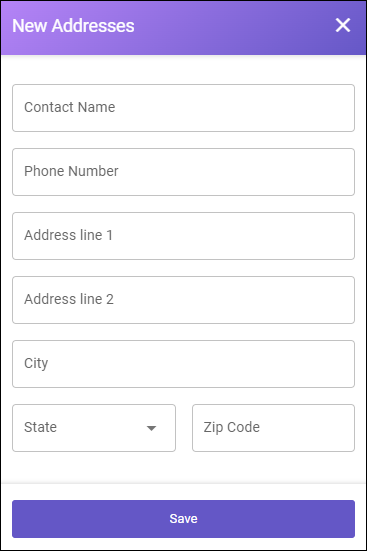Screen dimensions: 367x551
Task: Select the Zip Code input box
Action: coord(273,428)
